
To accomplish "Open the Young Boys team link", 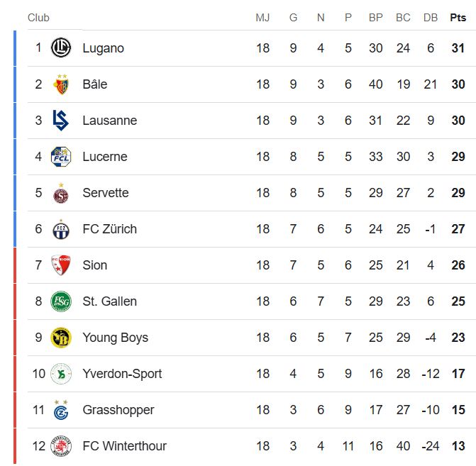I will [116, 338].
